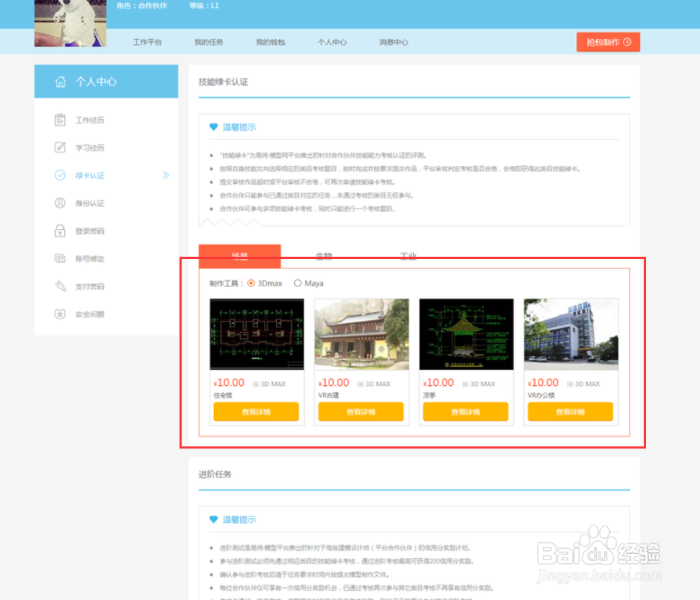700x600 pixels.
Task: Click the edit icon for 学习经历
Action: point(60,147)
